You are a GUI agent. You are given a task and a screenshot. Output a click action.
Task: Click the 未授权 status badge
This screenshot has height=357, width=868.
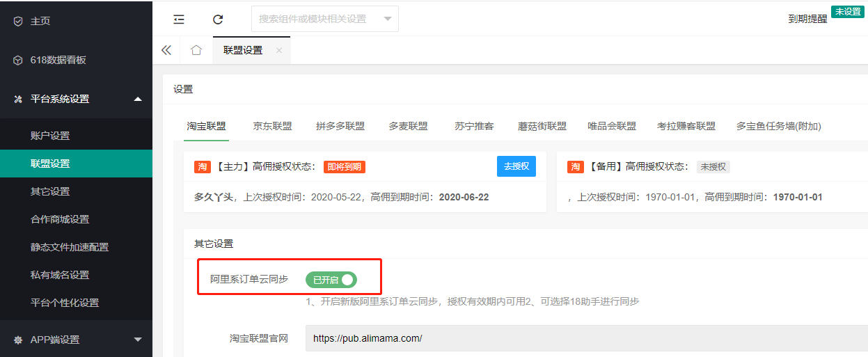pos(713,167)
